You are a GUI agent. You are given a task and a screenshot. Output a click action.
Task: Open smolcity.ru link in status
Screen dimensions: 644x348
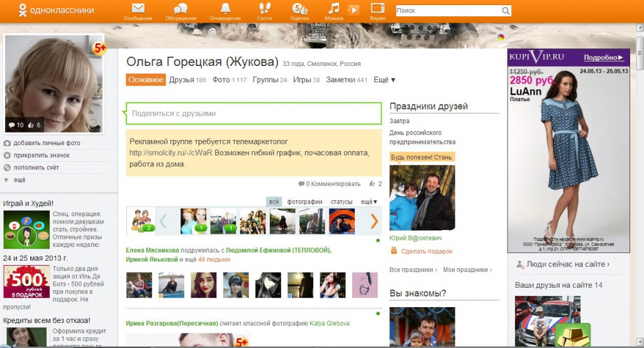[x=171, y=153]
